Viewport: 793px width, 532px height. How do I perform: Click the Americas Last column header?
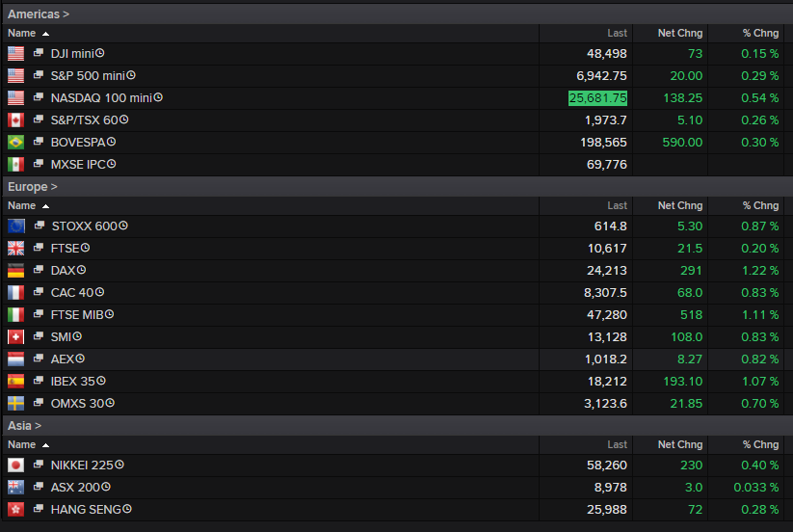click(x=617, y=34)
